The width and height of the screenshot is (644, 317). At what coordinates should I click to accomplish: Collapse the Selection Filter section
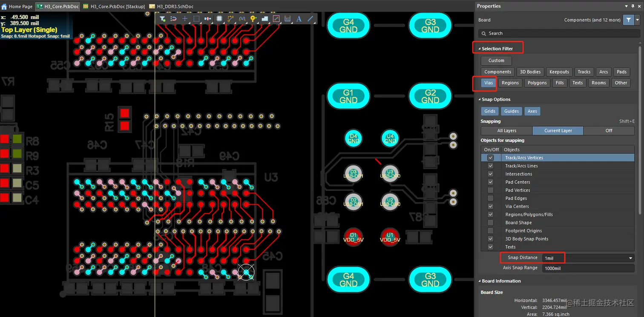(480, 49)
